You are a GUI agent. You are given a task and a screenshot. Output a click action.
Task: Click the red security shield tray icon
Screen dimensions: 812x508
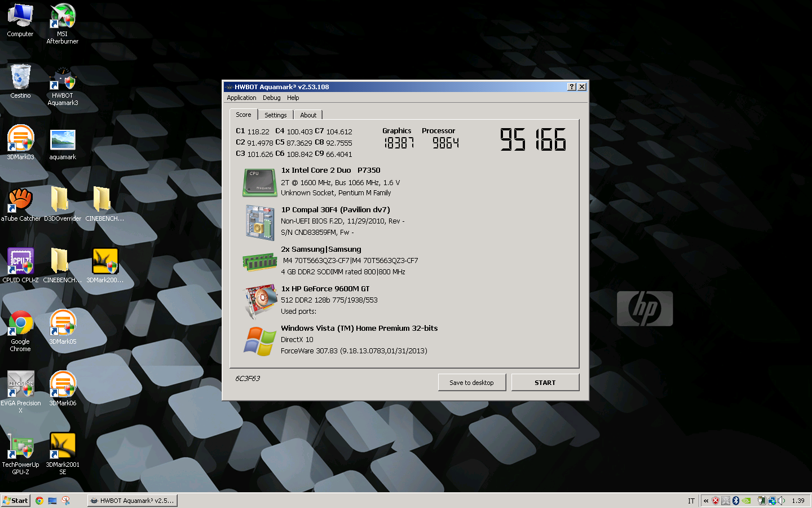(716, 501)
